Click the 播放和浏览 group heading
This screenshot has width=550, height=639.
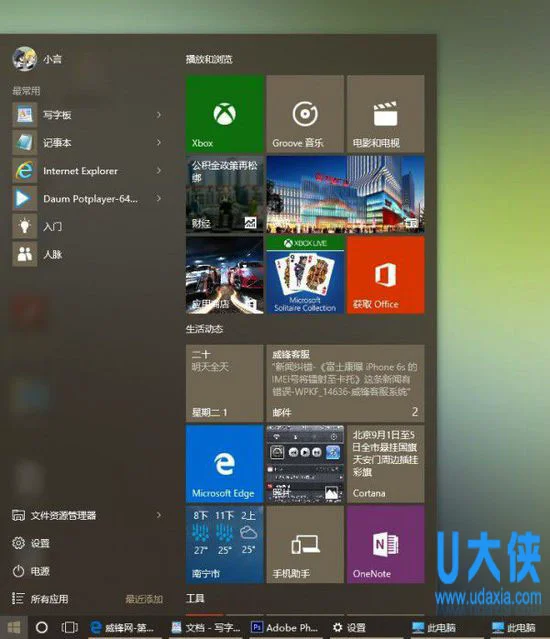[x=209, y=59]
